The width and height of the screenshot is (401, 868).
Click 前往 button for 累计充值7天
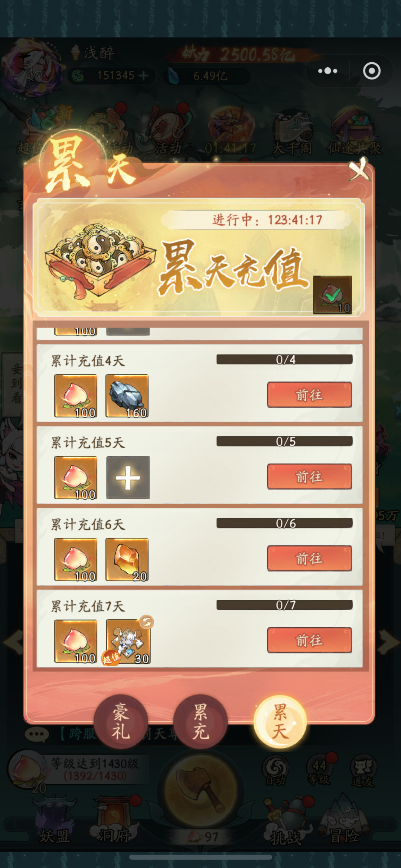309,640
